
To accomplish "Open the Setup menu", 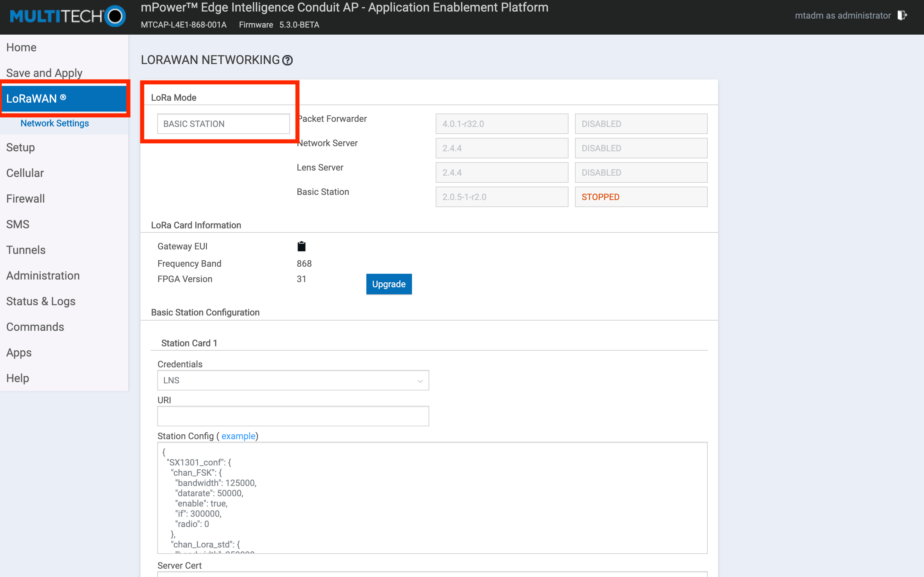I will 21,147.
